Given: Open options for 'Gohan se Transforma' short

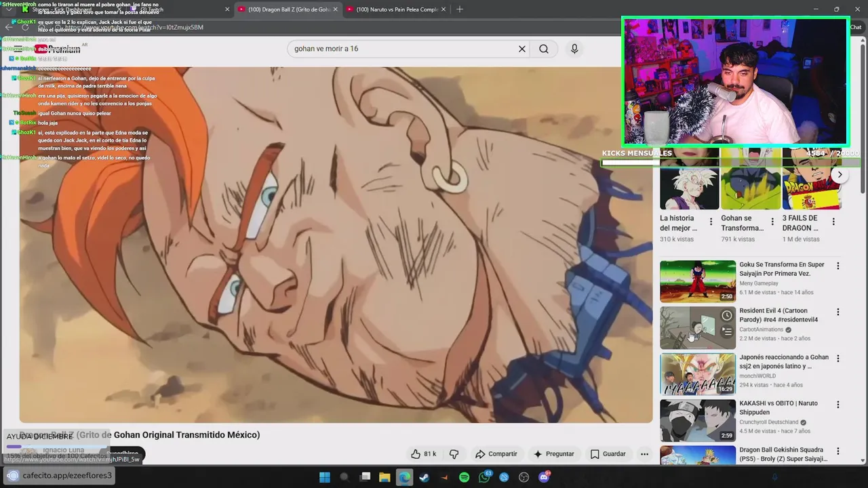Looking at the screenshot, I should (772, 222).
